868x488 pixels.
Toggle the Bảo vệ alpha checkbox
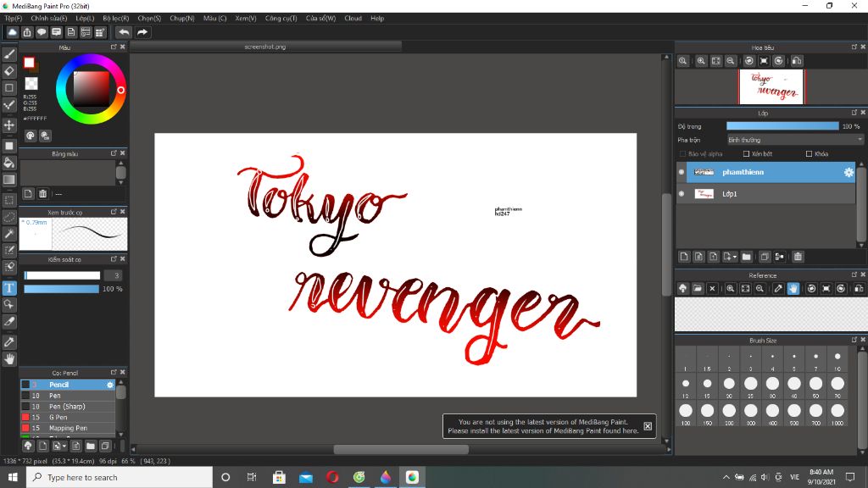(x=682, y=154)
